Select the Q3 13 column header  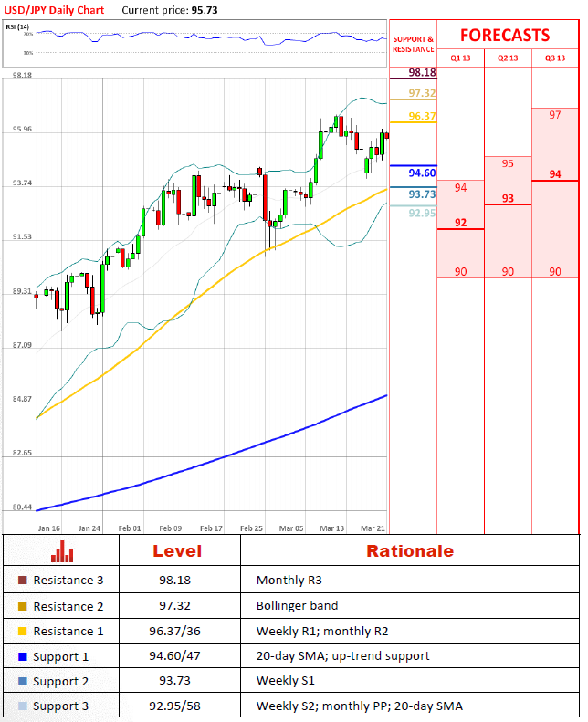[x=555, y=58]
